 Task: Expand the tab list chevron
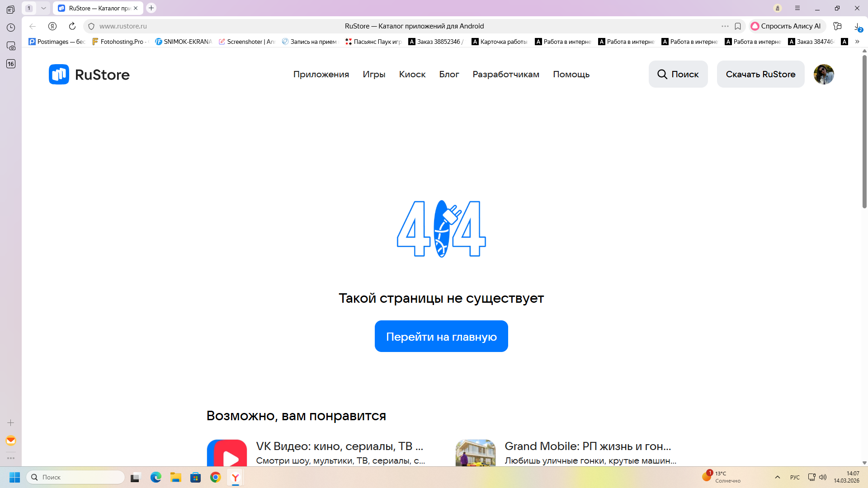[x=43, y=8]
